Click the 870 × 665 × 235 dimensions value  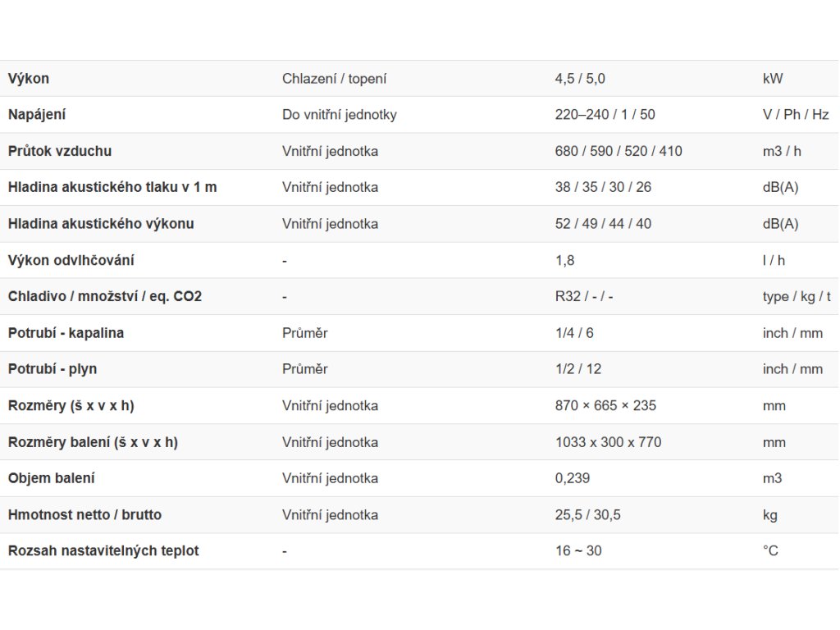click(x=605, y=405)
